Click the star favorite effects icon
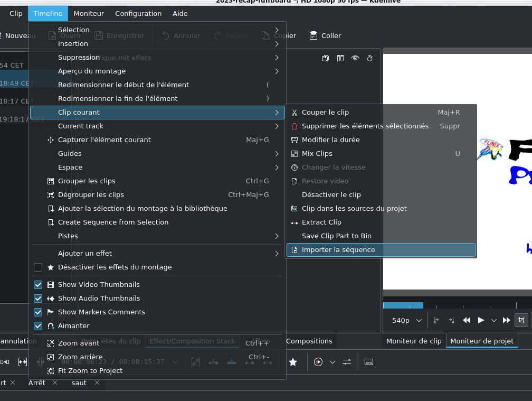Image resolution: width=532 pixels, height=401 pixels. point(293,362)
